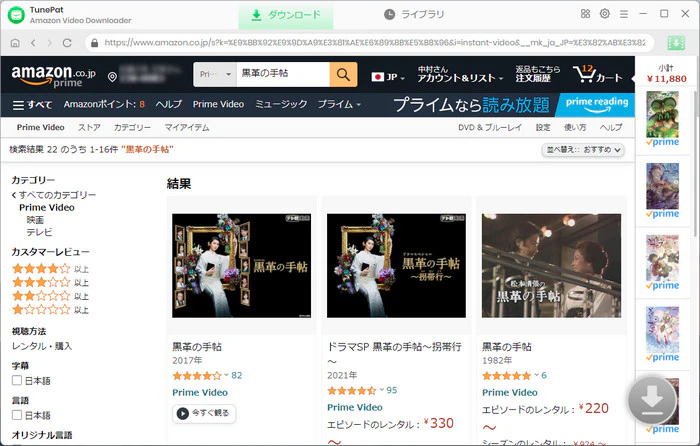Screen dimensions: 700x446
Task: Click the ¥330 episode rental price
Action: click(x=438, y=423)
